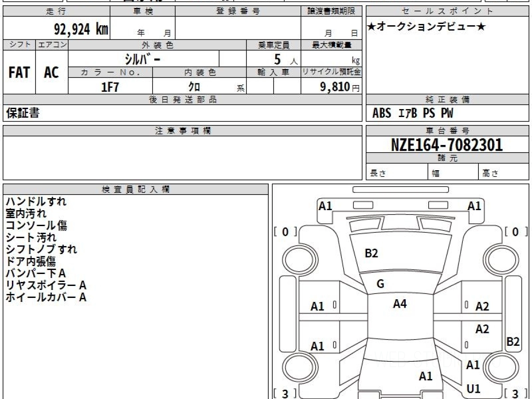Select the 保証書 entry
Screen dimensions: 532x399
23,113
